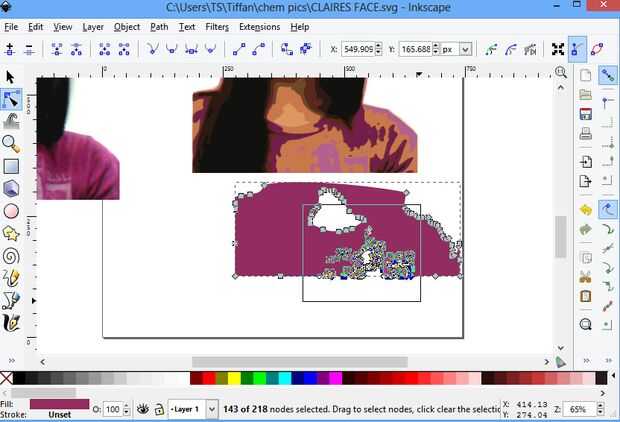Select the Bezier pen tool

pos(11,301)
